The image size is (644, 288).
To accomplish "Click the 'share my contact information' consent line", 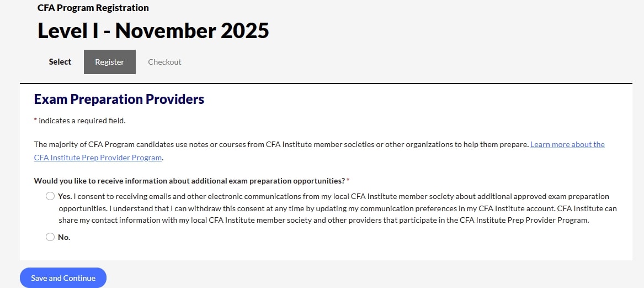I will point(324,220).
